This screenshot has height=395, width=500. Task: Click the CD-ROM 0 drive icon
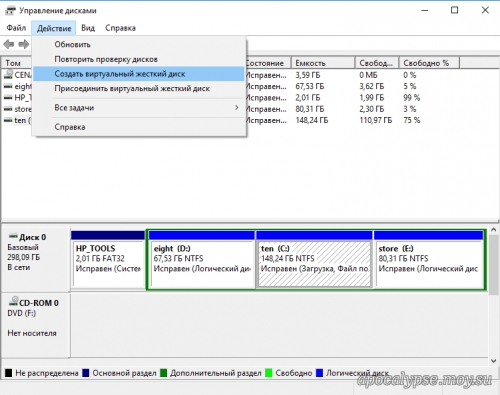pos(13,301)
